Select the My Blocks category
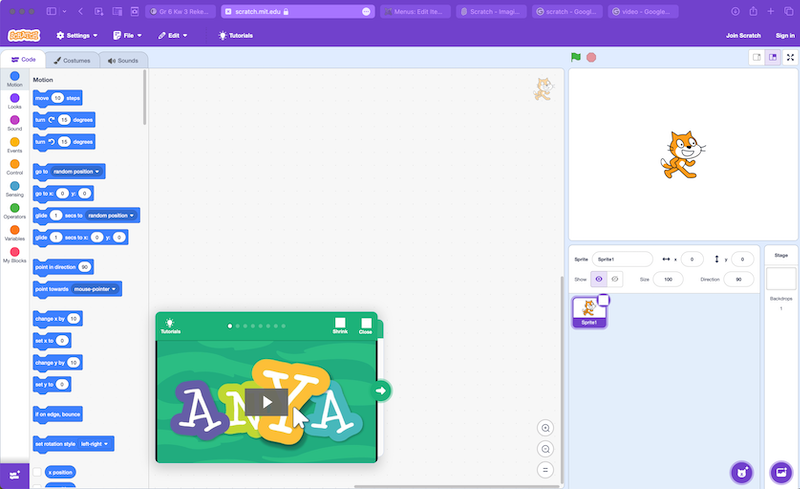The image size is (800, 489). point(14,255)
